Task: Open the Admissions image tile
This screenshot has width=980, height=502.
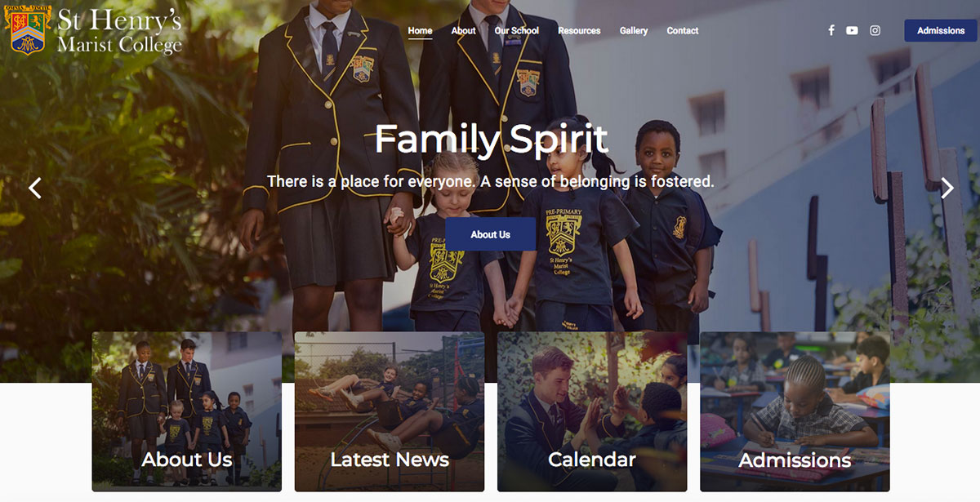Action: 795,411
